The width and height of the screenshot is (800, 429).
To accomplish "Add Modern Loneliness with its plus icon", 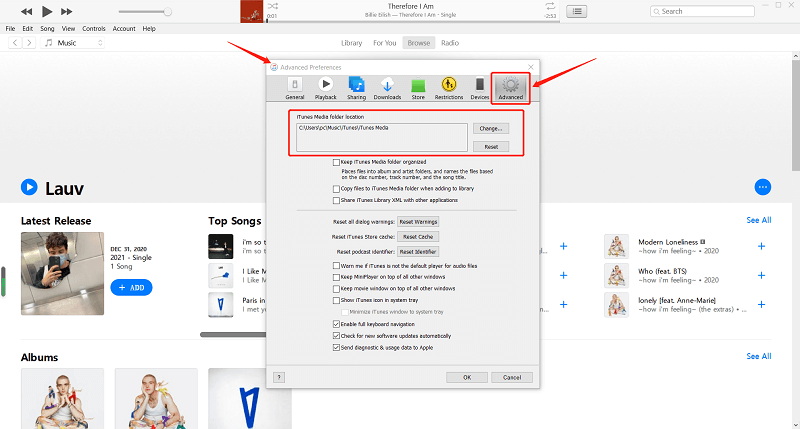I will point(761,246).
